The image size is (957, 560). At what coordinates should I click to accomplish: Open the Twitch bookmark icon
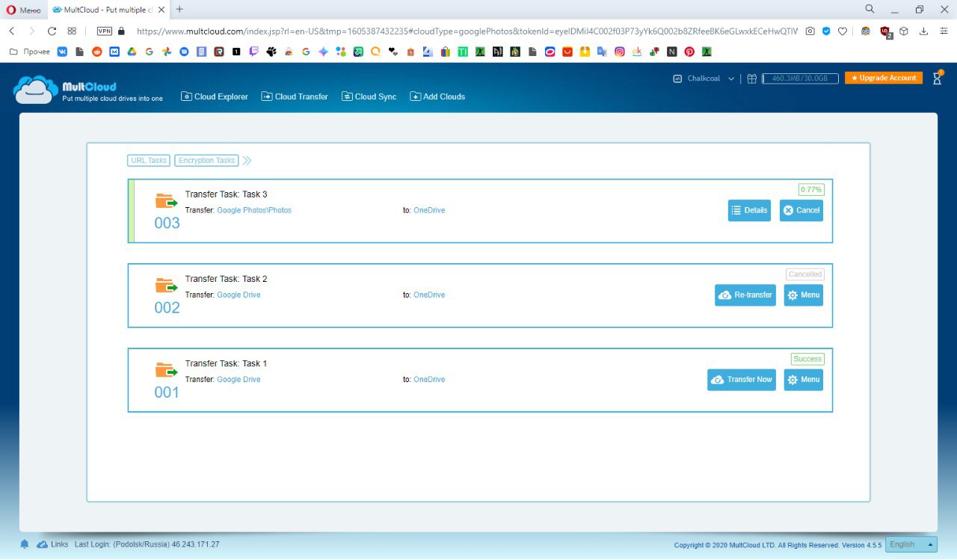pos(253,52)
